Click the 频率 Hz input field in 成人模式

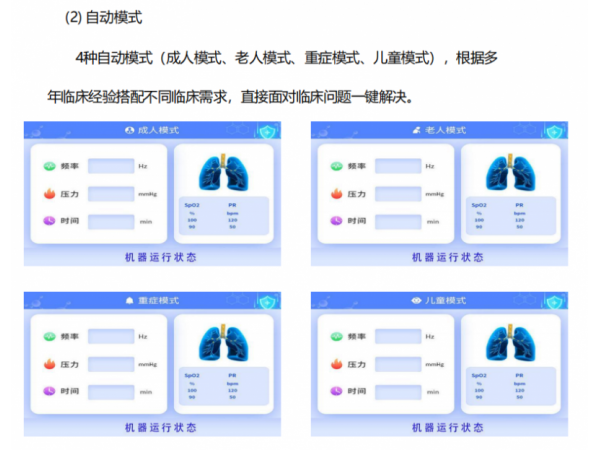(x=110, y=166)
